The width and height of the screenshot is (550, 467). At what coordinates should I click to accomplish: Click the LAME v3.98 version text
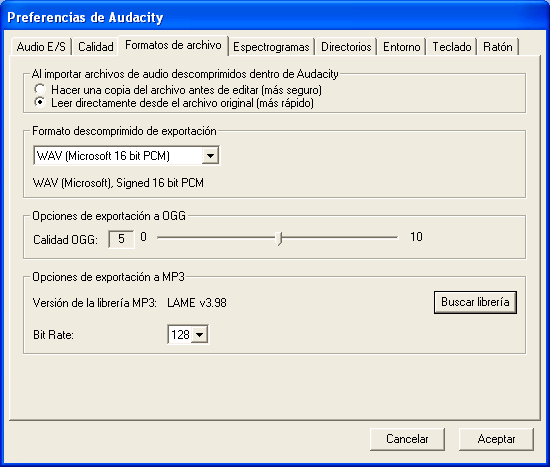[x=197, y=303]
